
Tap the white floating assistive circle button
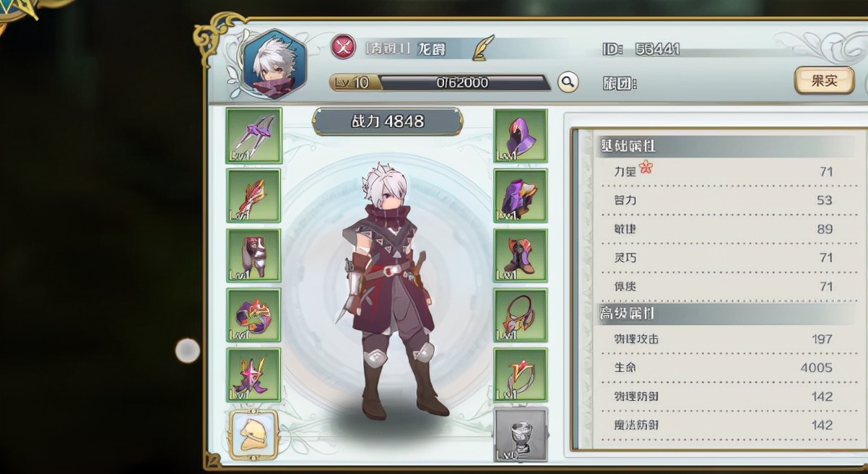click(188, 350)
